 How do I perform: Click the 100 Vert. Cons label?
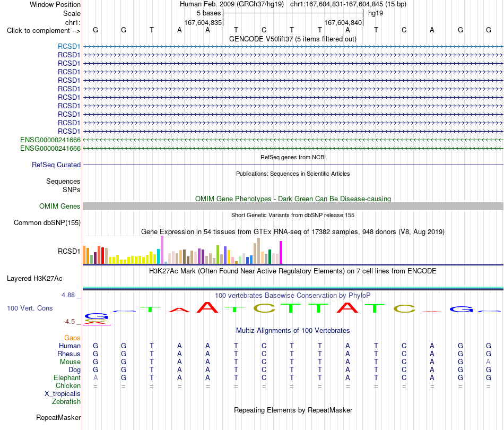[30, 308]
